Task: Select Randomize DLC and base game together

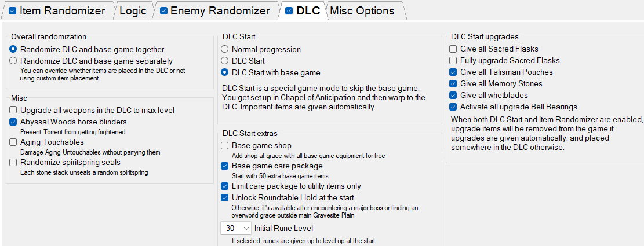Action: [x=13, y=50]
